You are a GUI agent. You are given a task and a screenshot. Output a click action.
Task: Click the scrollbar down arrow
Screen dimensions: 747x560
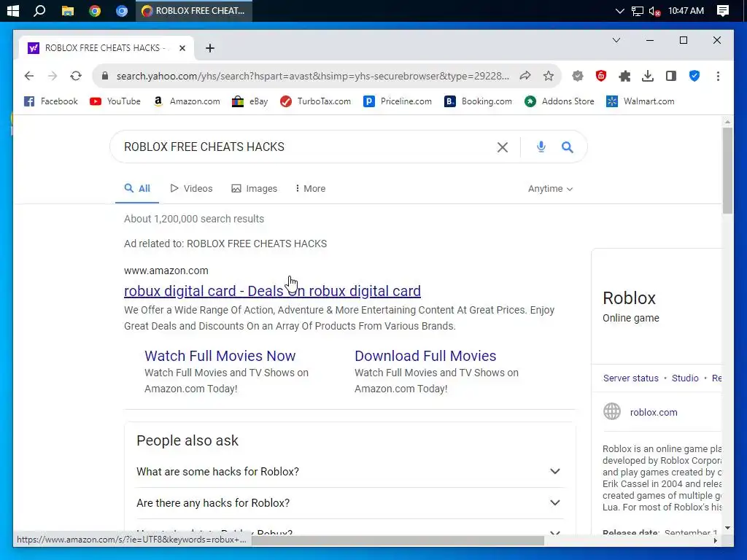pyautogui.click(x=727, y=528)
